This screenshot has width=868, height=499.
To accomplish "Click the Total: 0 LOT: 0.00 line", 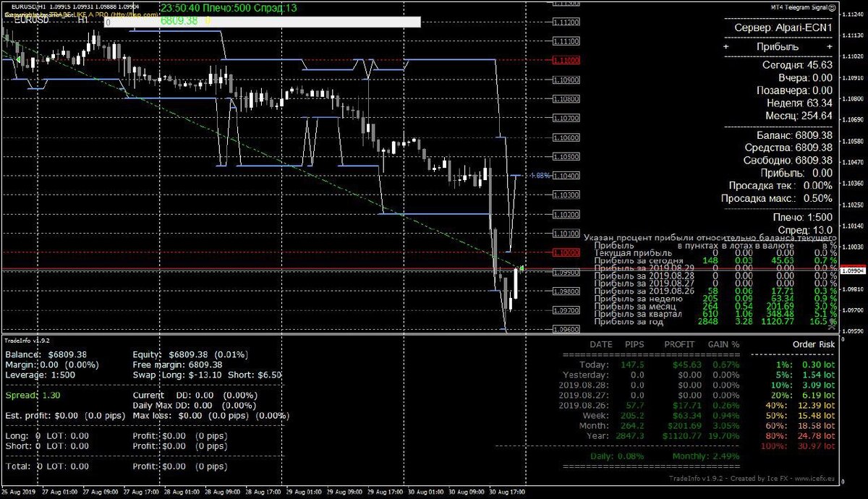I will [47, 466].
